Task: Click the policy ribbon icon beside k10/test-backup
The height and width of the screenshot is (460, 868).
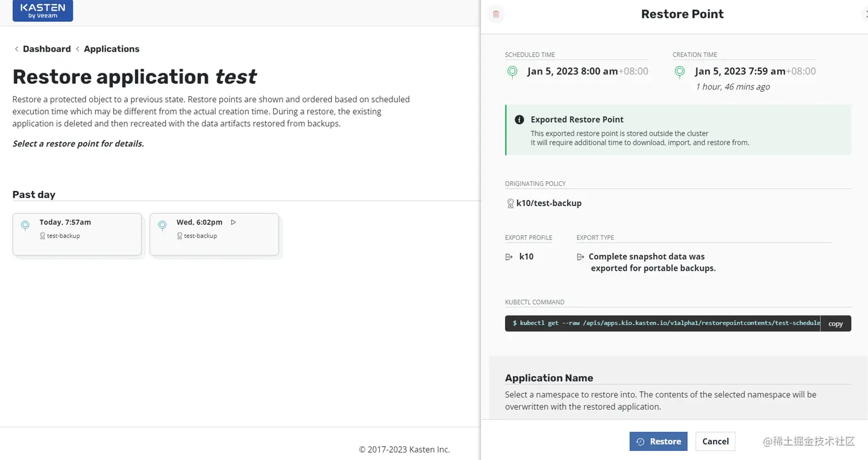Action: (510, 203)
